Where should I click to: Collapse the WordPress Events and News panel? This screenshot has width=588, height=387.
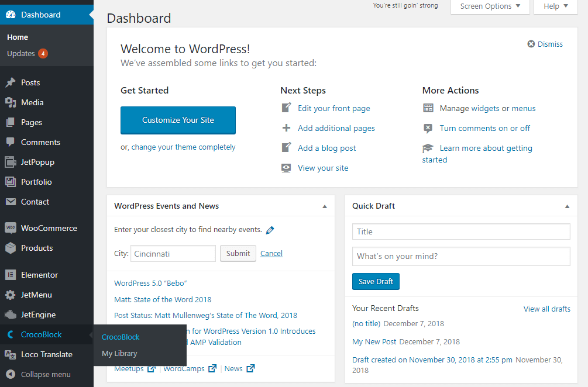[325, 206]
